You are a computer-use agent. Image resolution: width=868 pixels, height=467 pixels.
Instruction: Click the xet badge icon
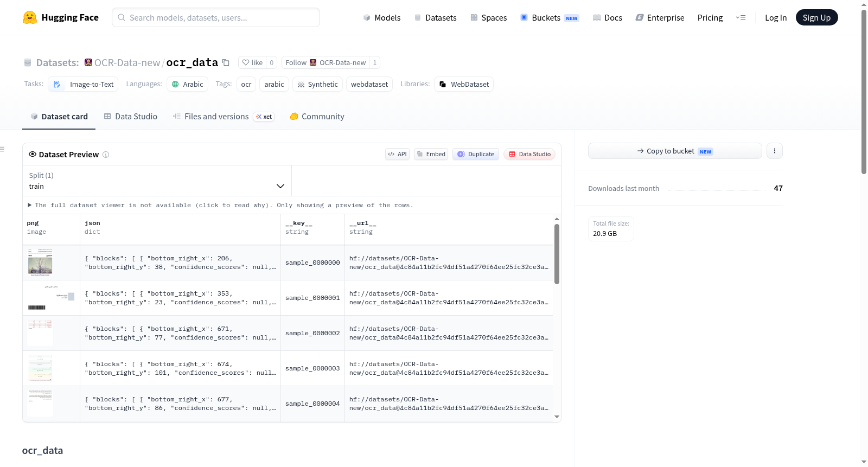(x=264, y=117)
